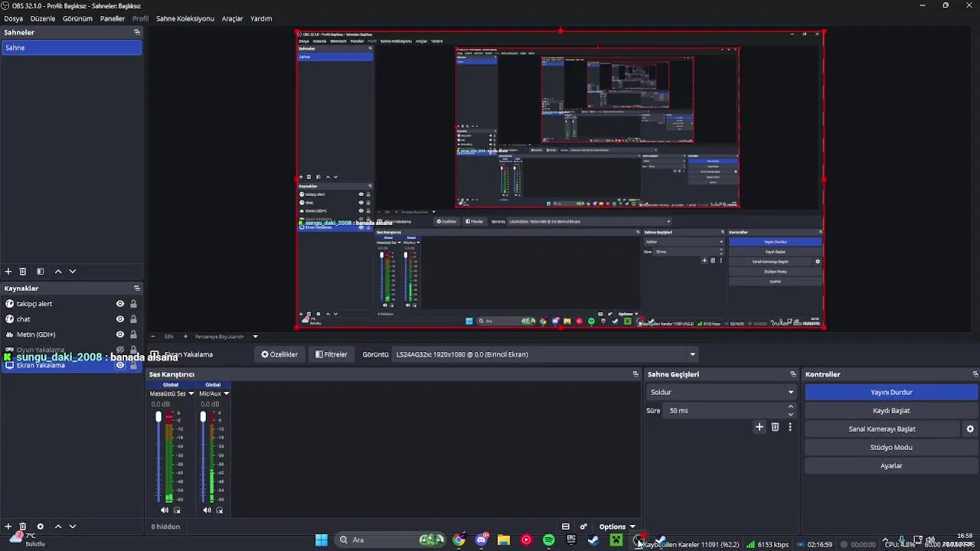Open the Paneller menu

coord(113,18)
